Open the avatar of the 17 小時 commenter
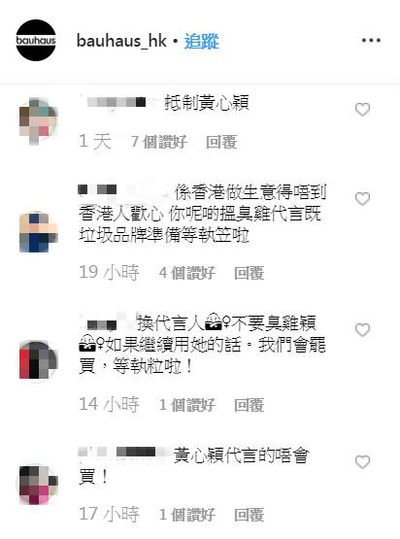Viewport: 400px width, 539px height. 38,485
